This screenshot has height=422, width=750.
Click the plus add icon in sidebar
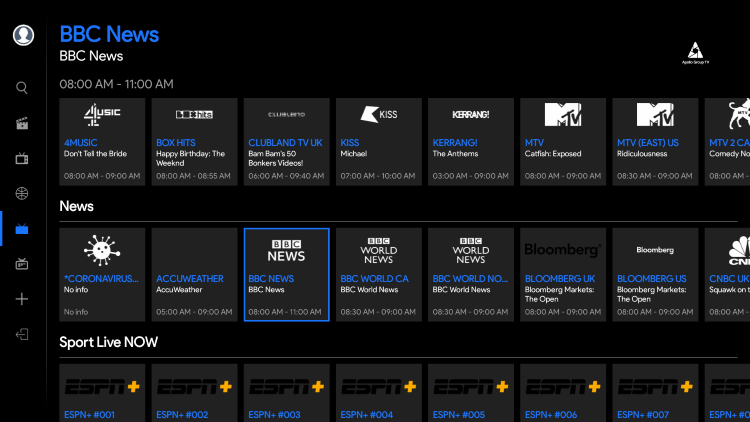(x=22, y=299)
